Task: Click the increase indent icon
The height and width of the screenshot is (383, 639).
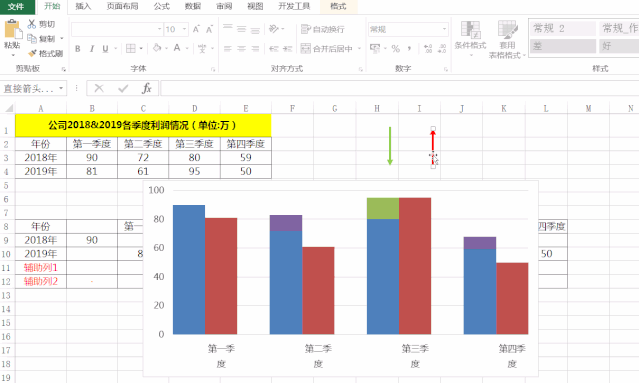Action: (x=287, y=49)
